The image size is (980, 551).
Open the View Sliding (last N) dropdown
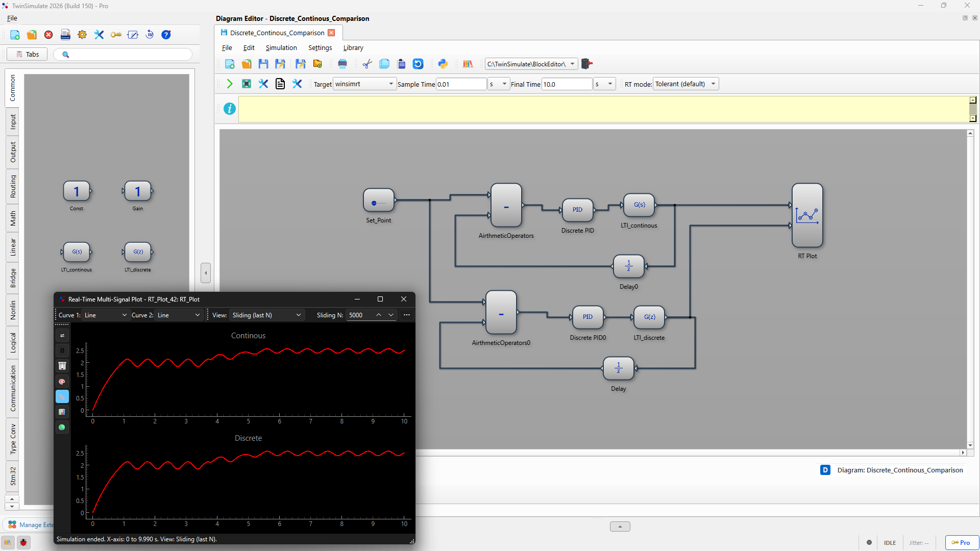pos(266,315)
